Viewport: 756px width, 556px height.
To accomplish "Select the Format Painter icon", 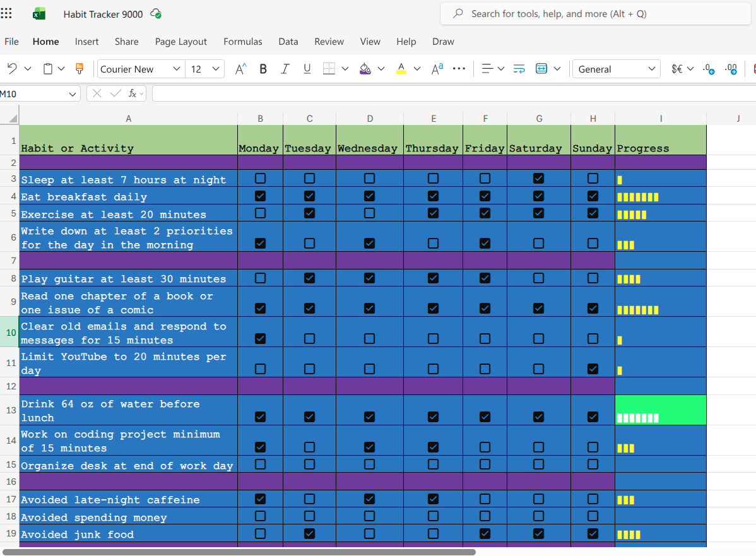I will pos(80,69).
